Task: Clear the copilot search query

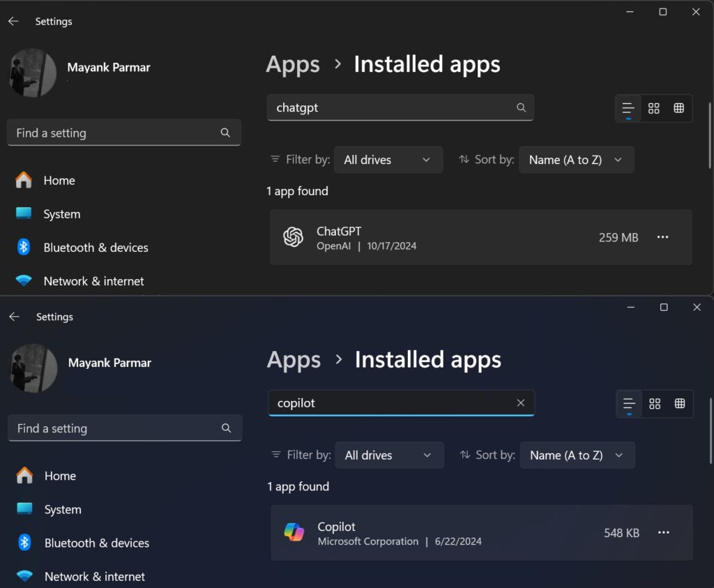Action: point(521,402)
